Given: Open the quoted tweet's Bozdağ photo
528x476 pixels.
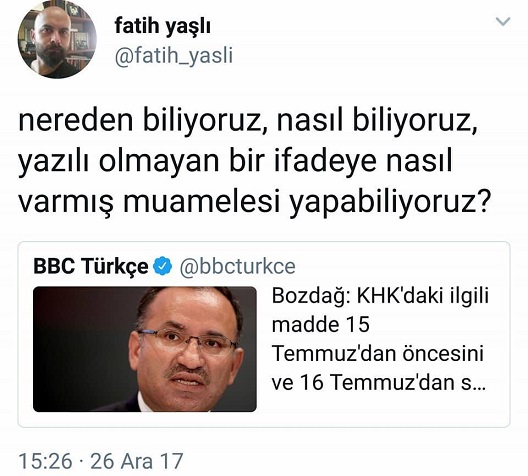Looking at the screenshot, I should tap(145, 349).
